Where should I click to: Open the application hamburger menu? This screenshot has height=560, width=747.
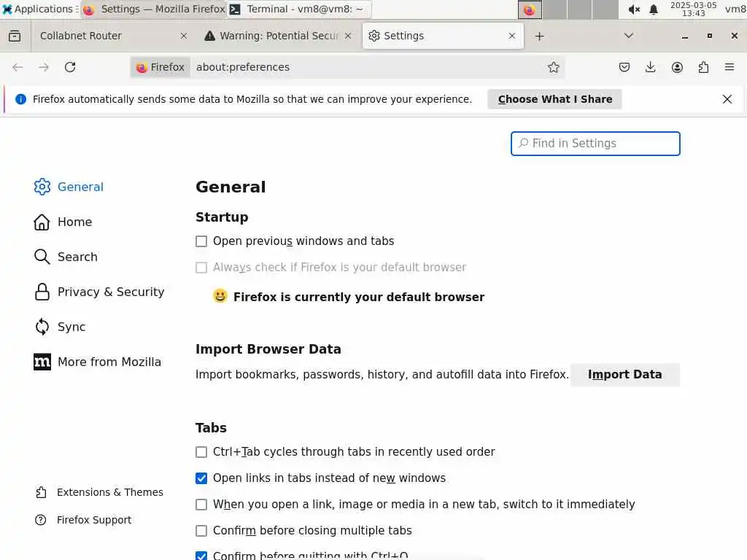729,67
